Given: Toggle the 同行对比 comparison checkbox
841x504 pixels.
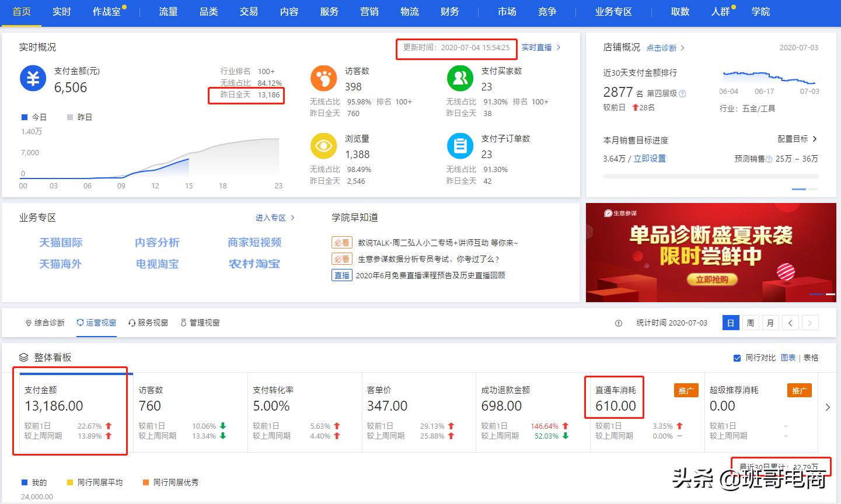Looking at the screenshot, I should point(737,358).
